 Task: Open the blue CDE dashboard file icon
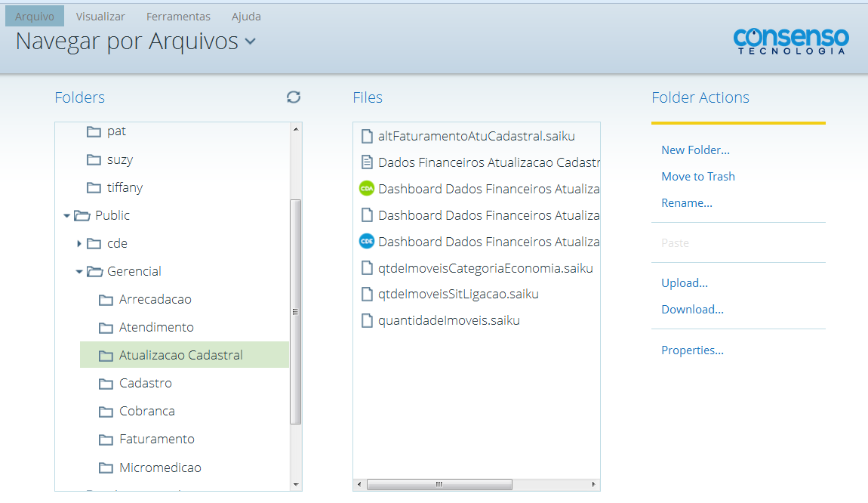pyautogui.click(x=367, y=241)
